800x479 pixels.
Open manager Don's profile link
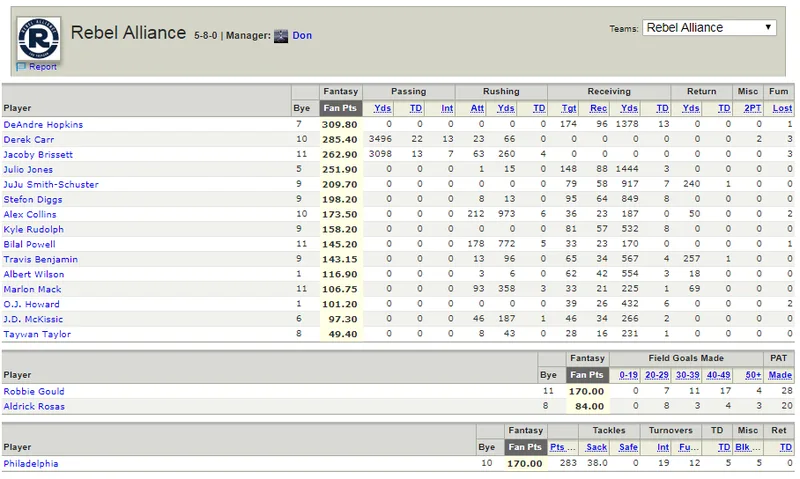pyautogui.click(x=302, y=36)
